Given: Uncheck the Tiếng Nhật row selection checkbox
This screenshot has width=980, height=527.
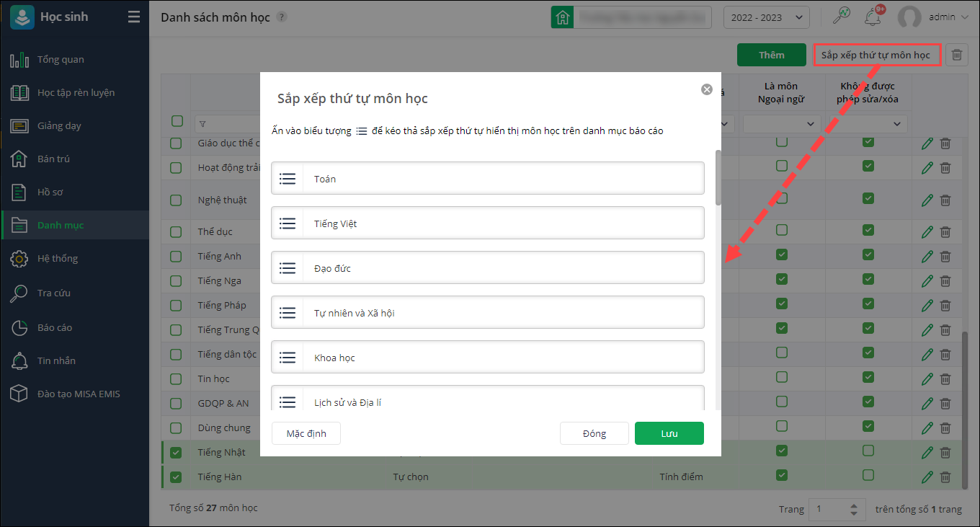Looking at the screenshot, I should tap(176, 453).
